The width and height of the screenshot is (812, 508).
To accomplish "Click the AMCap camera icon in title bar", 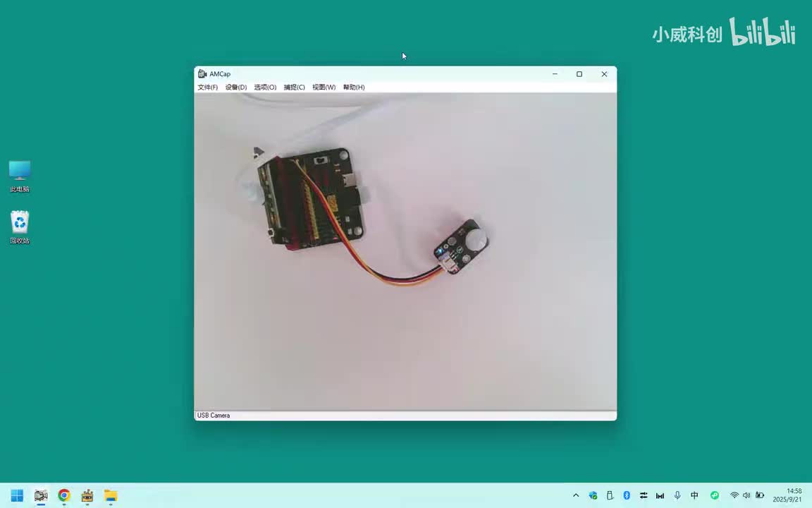I will pyautogui.click(x=202, y=74).
